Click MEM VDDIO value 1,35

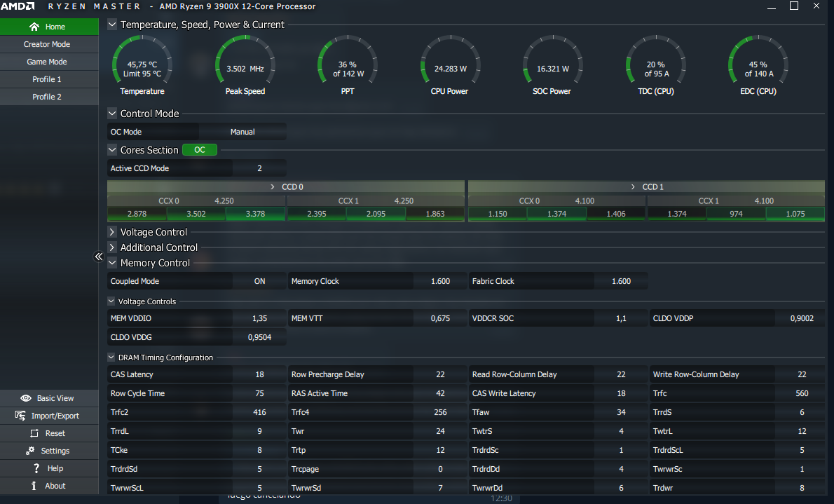coord(259,318)
